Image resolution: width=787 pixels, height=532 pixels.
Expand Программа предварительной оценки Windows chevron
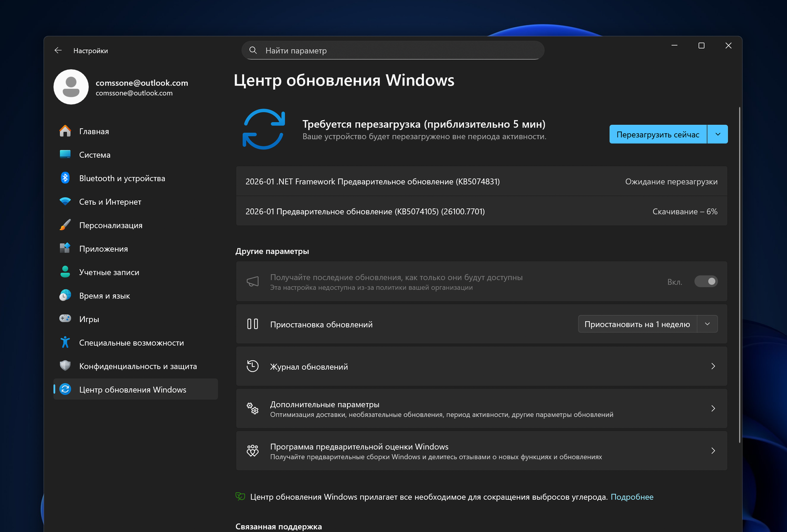pyautogui.click(x=713, y=451)
